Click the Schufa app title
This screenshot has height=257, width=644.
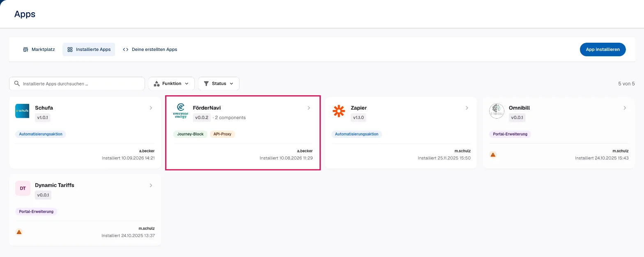[x=44, y=108]
